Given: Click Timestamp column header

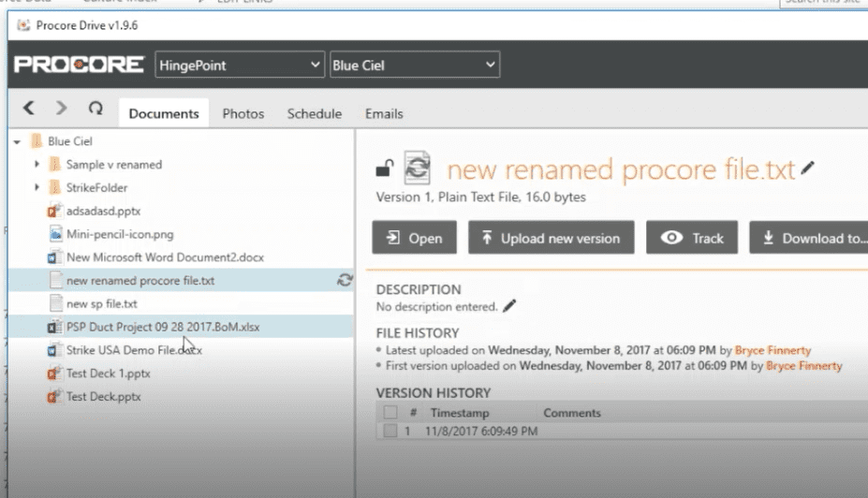Looking at the screenshot, I should 460,413.
